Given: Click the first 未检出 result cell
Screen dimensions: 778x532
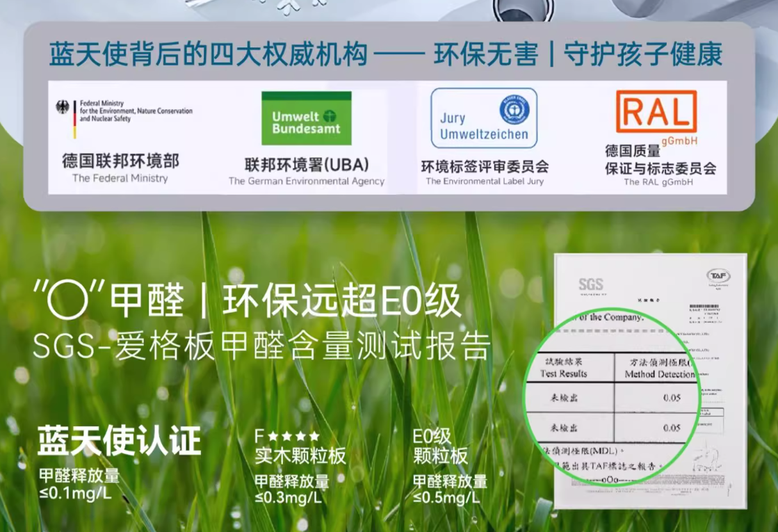Looking at the screenshot, I should (564, 398).
